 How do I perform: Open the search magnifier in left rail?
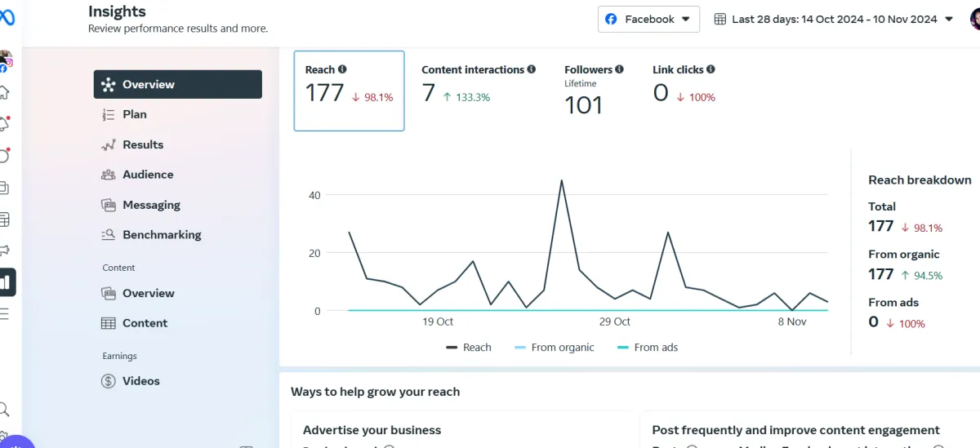(x=4, y=409)
